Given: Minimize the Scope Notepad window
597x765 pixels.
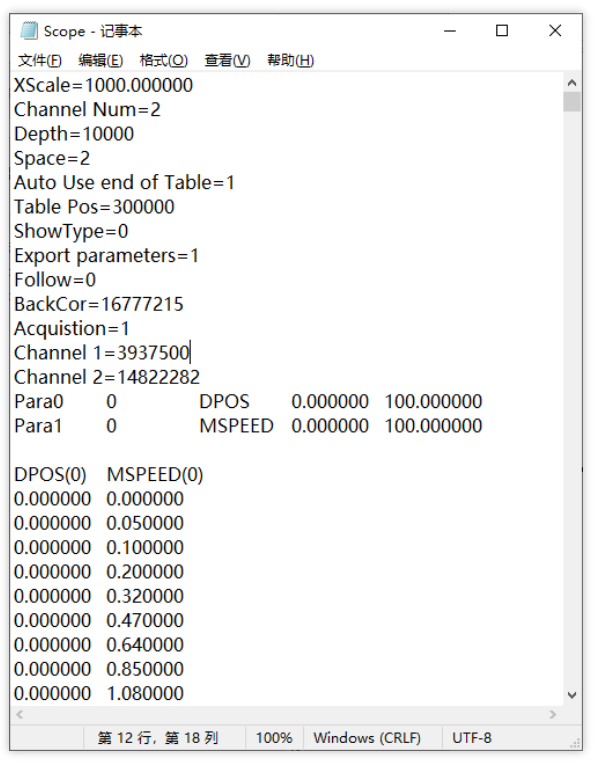Looking at the screenshot, I should (450, 31).
